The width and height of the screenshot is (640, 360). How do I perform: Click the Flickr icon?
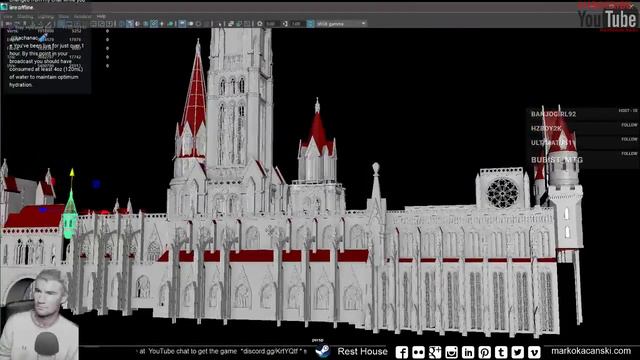click(x=418, y=352)
